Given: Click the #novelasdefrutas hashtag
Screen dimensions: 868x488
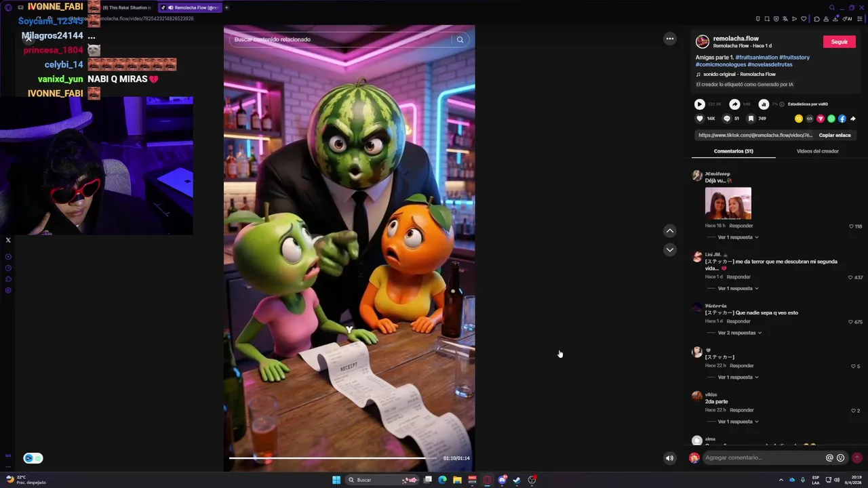Looking at the screenshot, I should point(770,64).
